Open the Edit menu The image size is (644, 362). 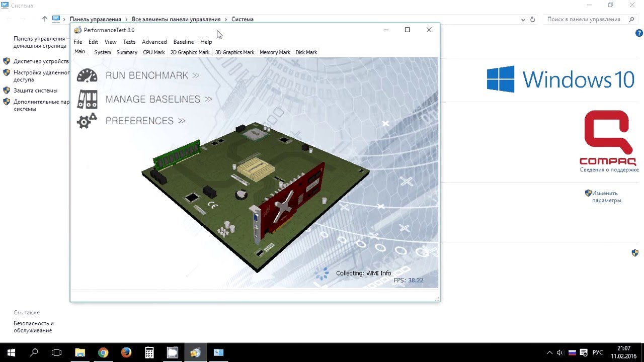[94, 42]
